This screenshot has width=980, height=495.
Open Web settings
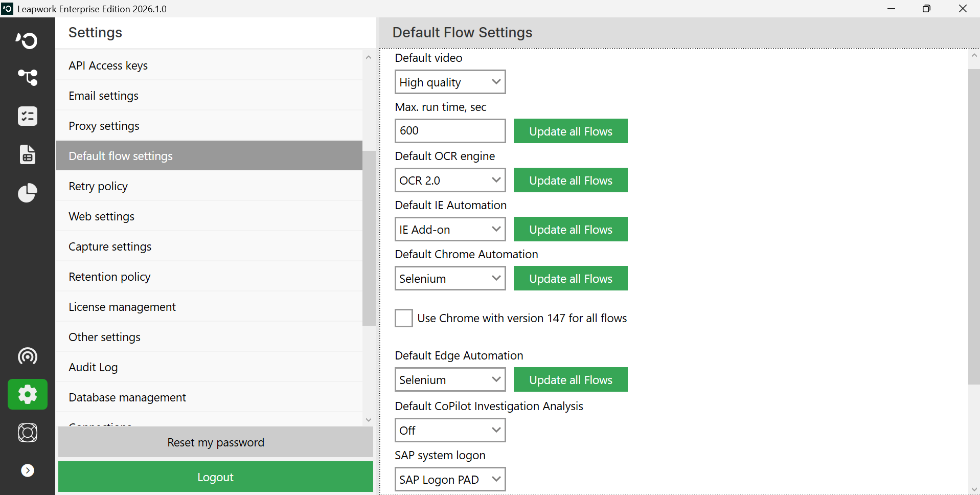point(209,216)
